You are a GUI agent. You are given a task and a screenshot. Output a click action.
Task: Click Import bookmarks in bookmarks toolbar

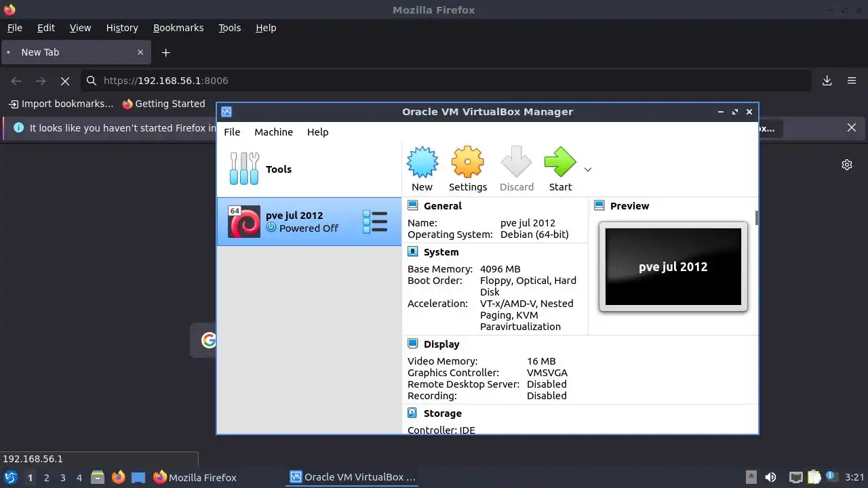coord(61,104)
